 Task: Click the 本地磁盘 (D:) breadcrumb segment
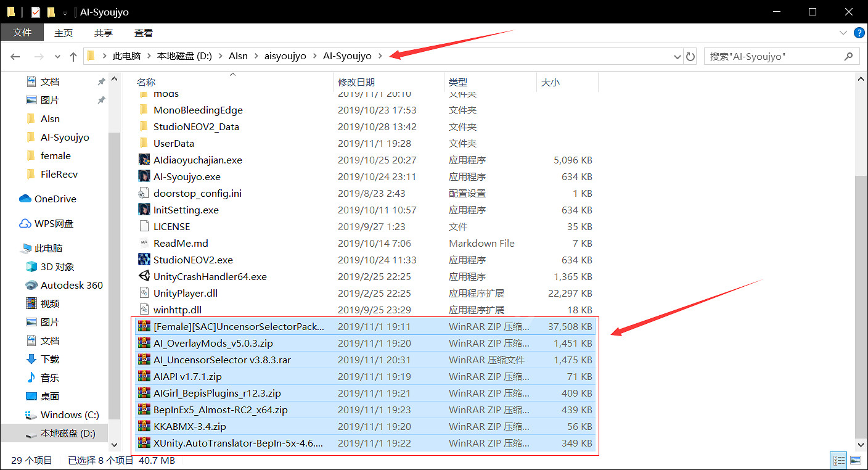[184, 56]
